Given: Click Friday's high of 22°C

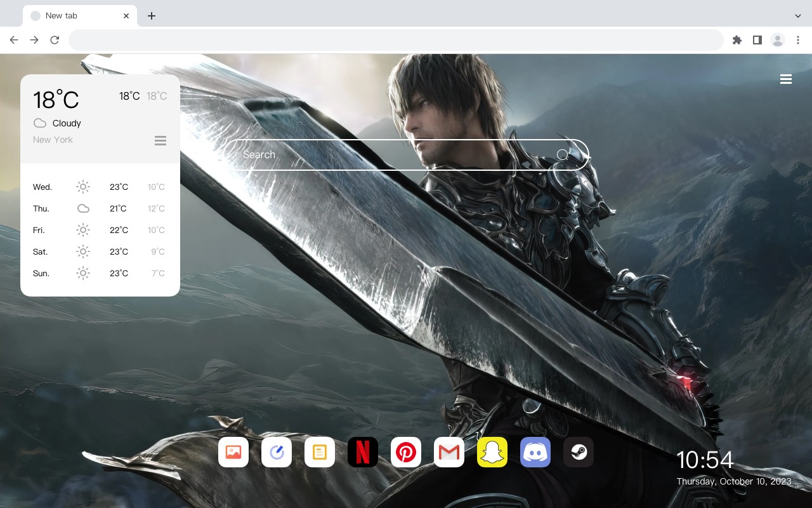Looking at the screenshot, I should [119, 230].
